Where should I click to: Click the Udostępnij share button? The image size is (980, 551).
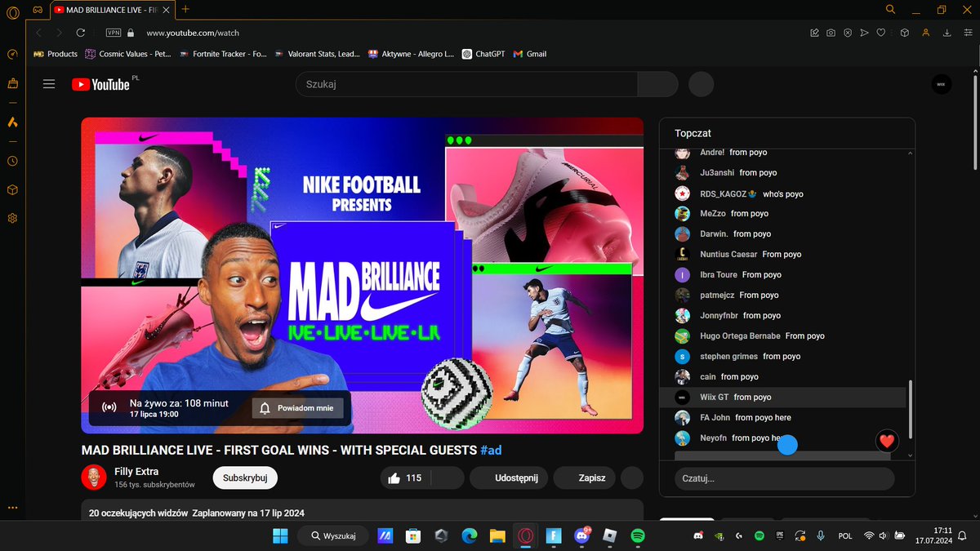pyautogui.click(x=509, y=478)
